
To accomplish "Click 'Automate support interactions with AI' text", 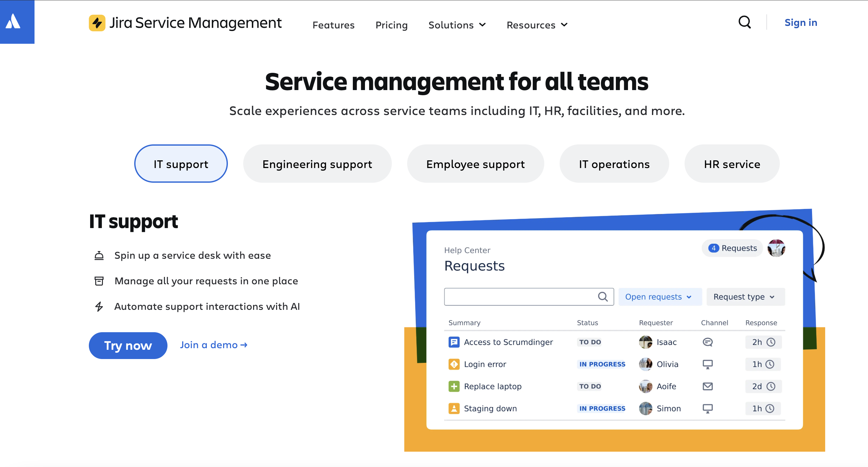I will point(207,306).
